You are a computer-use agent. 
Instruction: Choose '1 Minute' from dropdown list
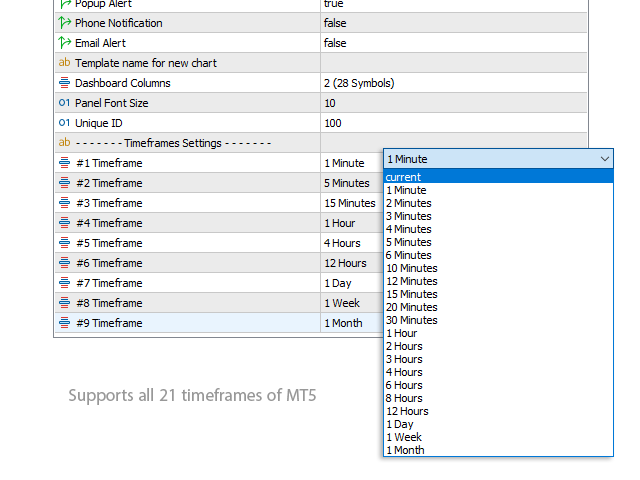pyautogui.click(x=498, y=190)
